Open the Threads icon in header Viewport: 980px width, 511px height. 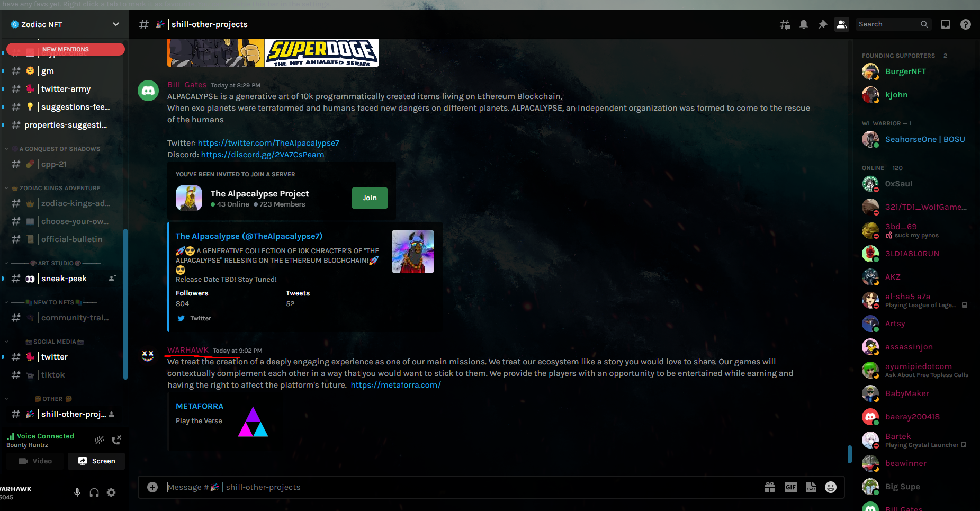[785, 24]
